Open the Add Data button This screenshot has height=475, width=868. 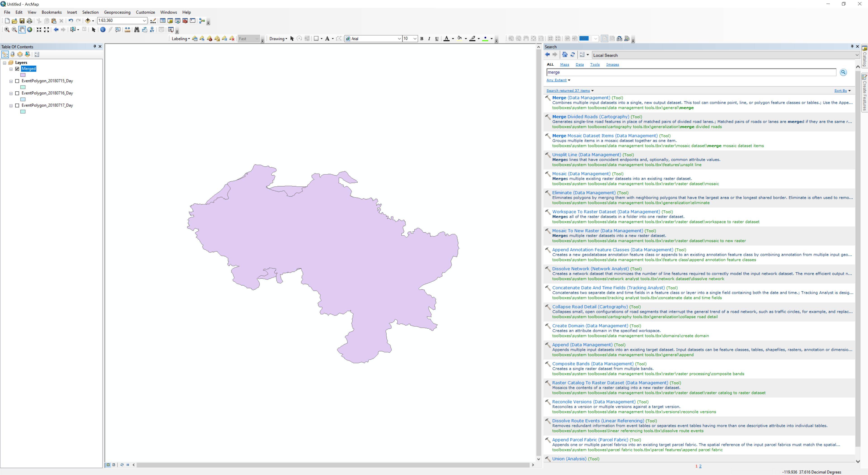tap(88, 21)
